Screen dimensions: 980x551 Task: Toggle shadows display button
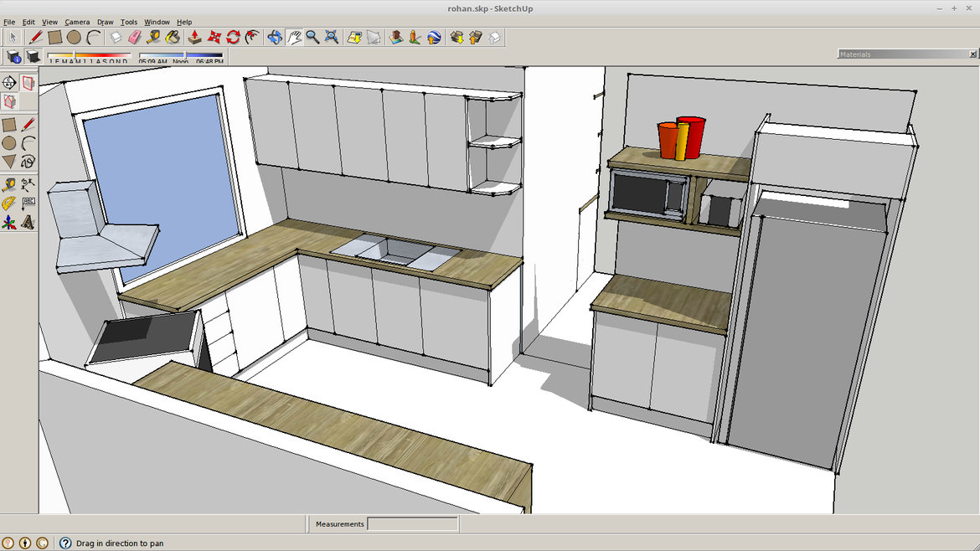pyautogui.click(x=33, y=56)
